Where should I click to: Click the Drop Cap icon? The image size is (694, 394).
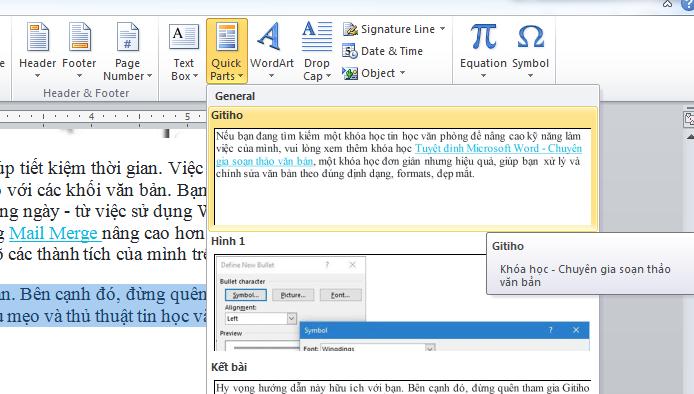pos(316,36)
